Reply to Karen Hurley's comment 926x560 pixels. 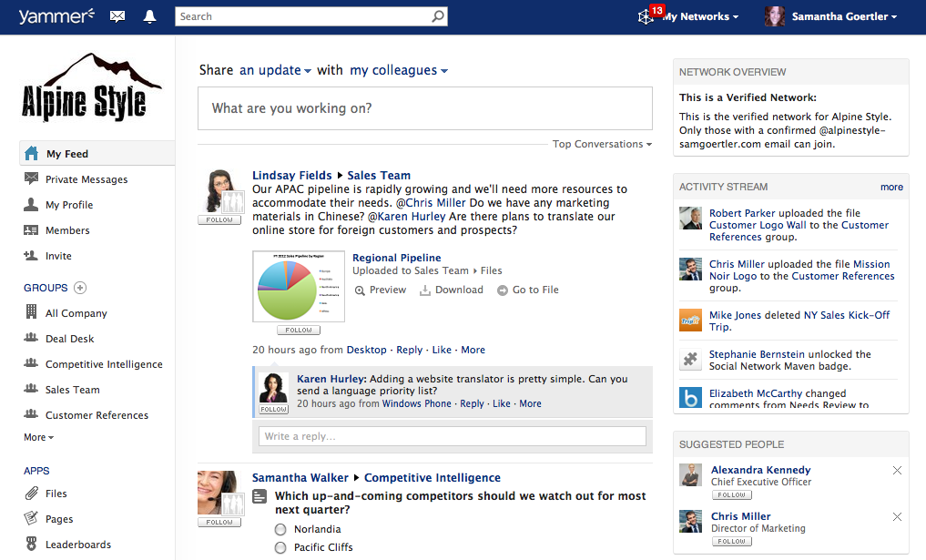tap(472, 403)
